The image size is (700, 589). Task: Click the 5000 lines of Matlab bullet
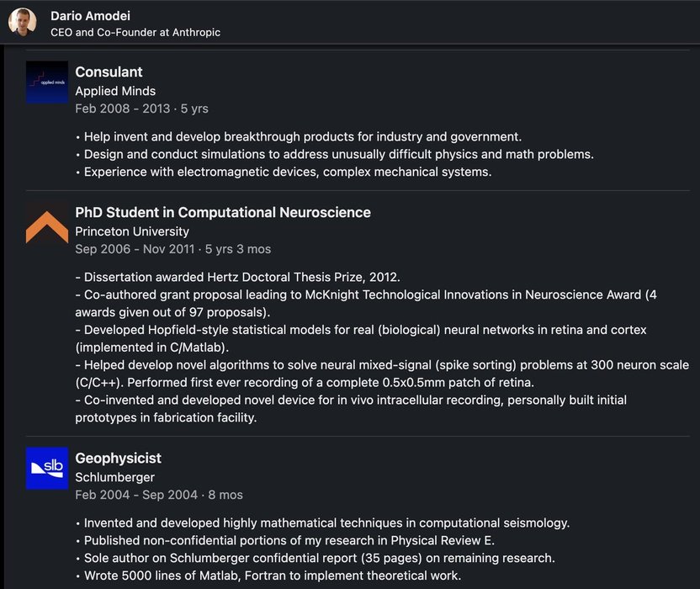point(273,576)
